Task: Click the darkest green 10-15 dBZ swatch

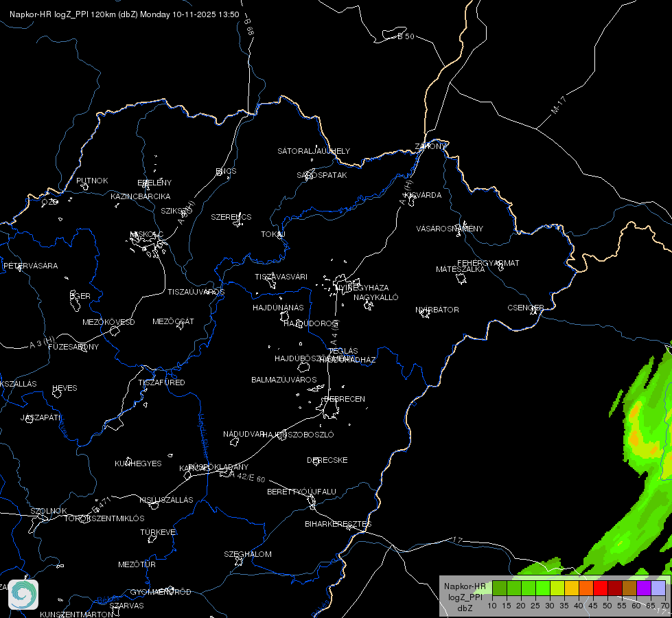Action: [500, 588]
